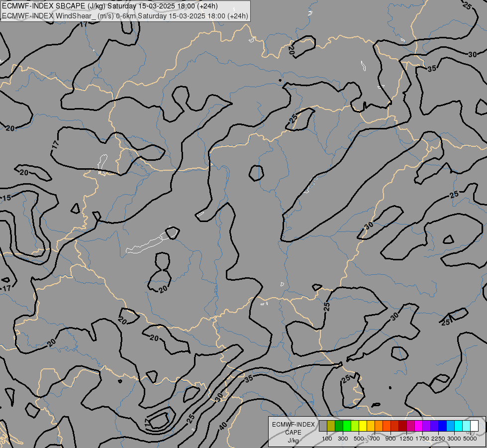Screen dimensions: 487x448
Task: Select the gray CAPE legend swatch
Action: [323, 426]
